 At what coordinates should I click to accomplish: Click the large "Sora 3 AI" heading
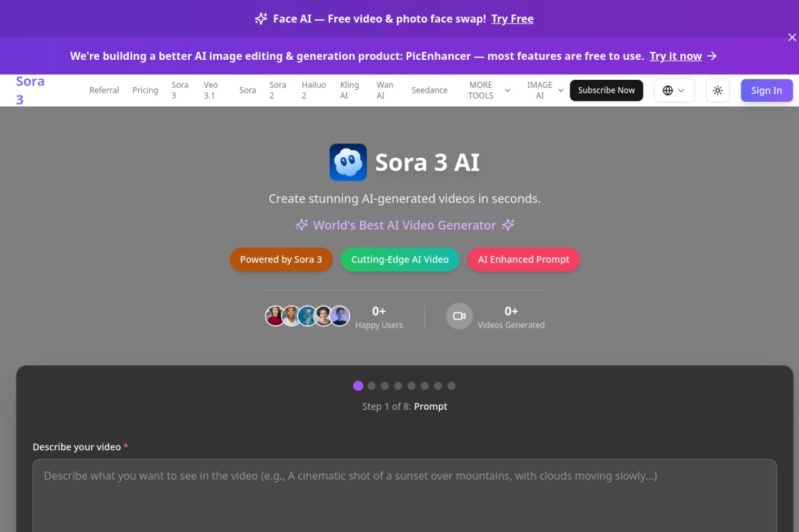tap(428, 162)
